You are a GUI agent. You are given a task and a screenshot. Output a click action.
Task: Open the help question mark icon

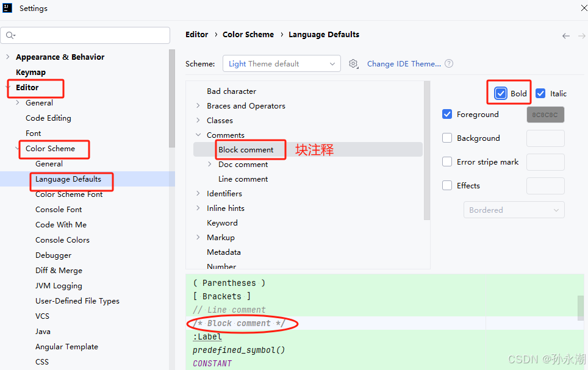(449, 64)
